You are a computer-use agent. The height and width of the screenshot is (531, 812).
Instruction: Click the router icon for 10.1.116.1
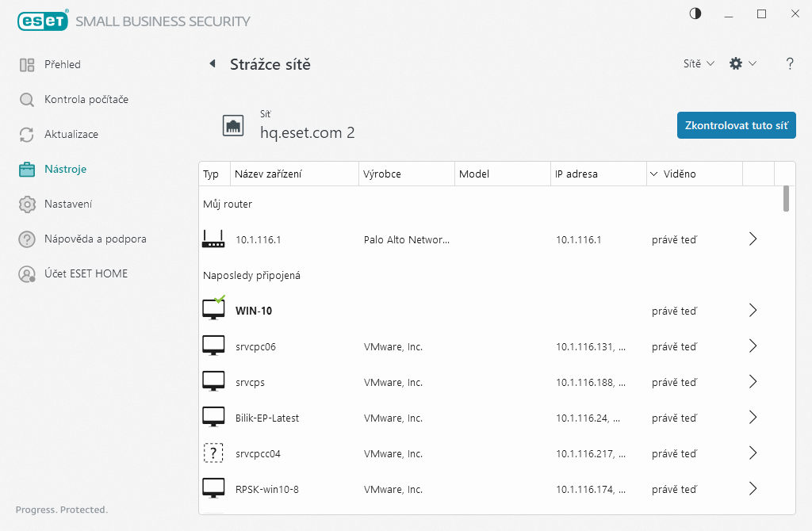click(x=213, y=239)
